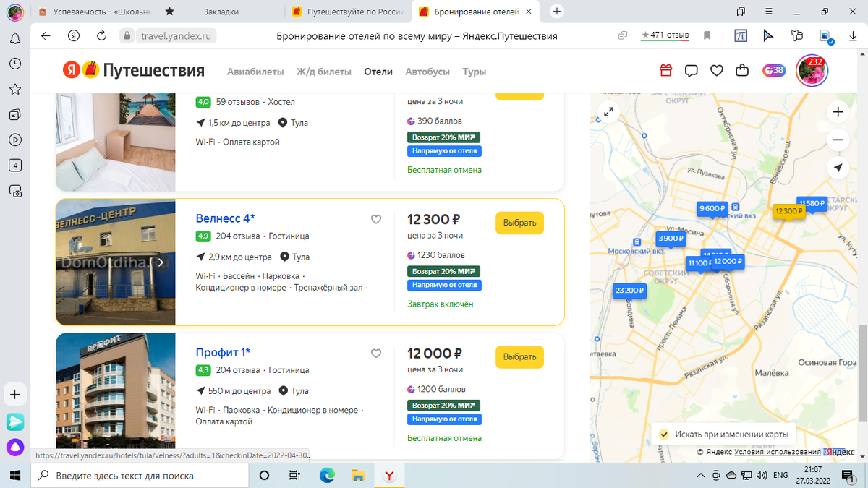Viewport: 868px width, 488px height.
Task: Open Windows Start menu
Action: tap(15, 475)
